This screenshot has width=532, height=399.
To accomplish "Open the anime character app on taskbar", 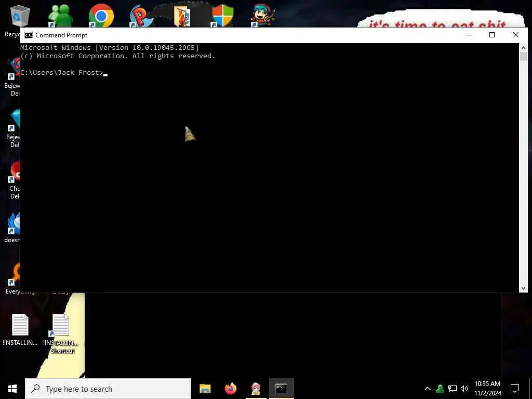I will pyautogui.click(x=256, y=389).
